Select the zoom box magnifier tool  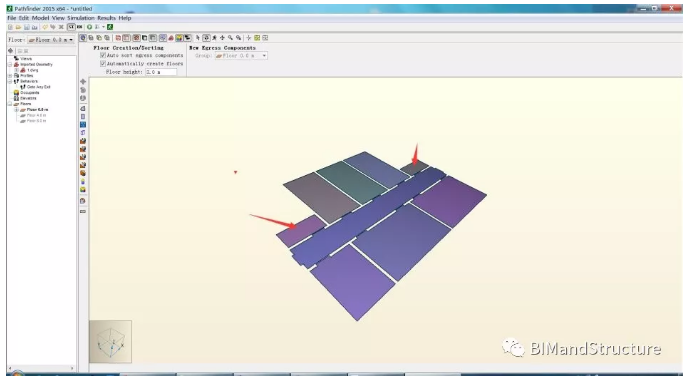point(239,38)
